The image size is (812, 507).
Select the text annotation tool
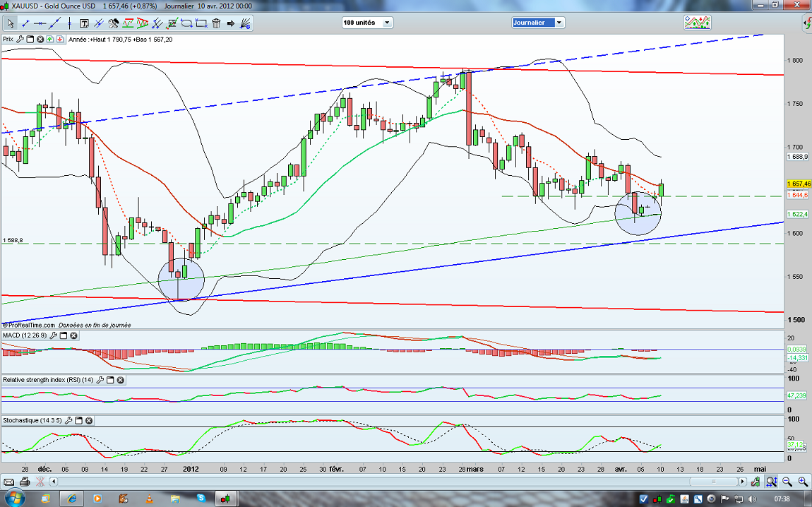coord(83,23)
